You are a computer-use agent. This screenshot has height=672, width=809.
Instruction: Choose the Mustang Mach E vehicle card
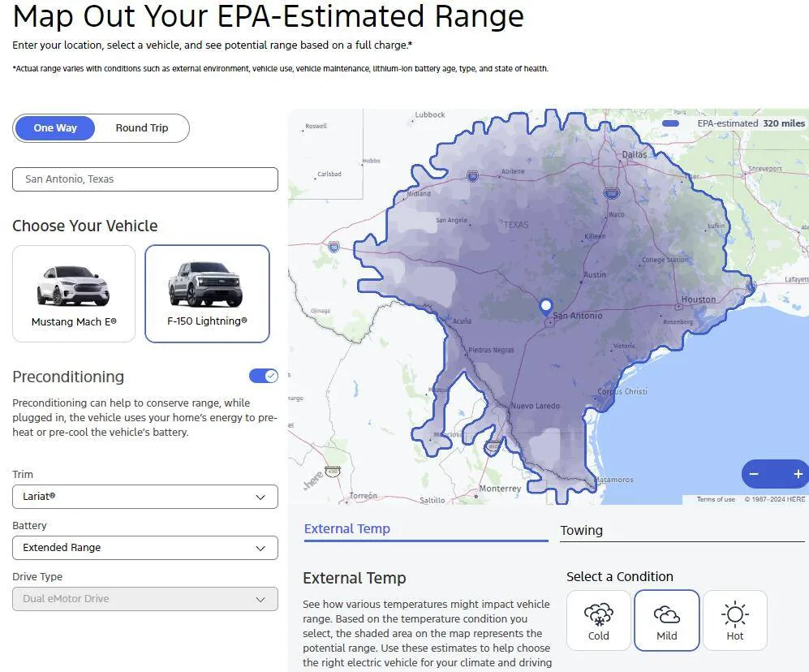click(x=74, y=294)
